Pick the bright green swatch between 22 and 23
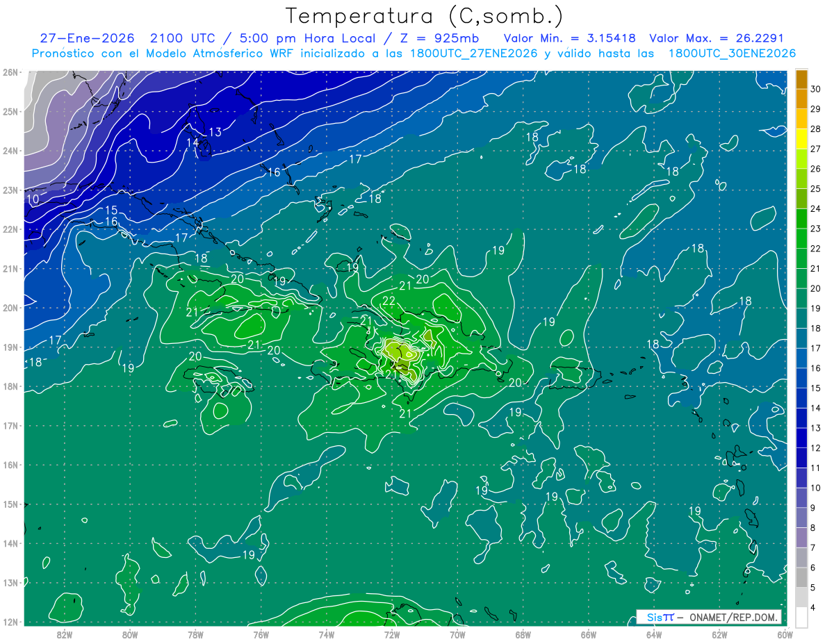834x644 pixels. coord(801,238)
